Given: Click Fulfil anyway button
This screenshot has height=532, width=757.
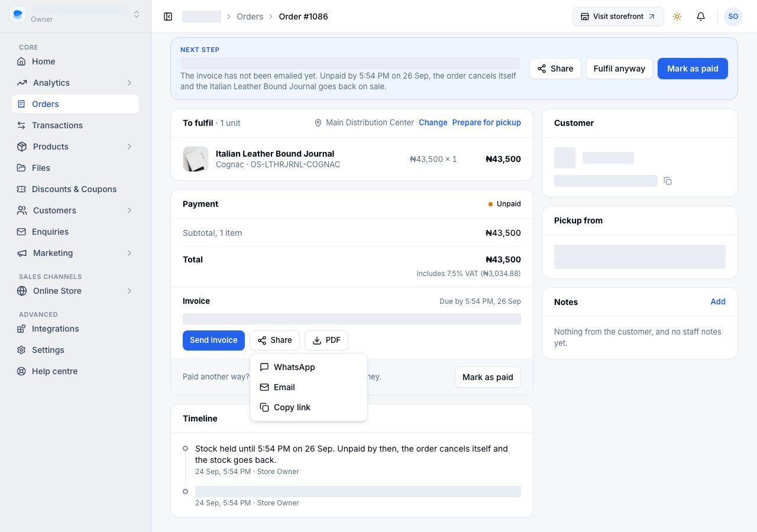Looking at the screenshot, I should coord(619,69).
